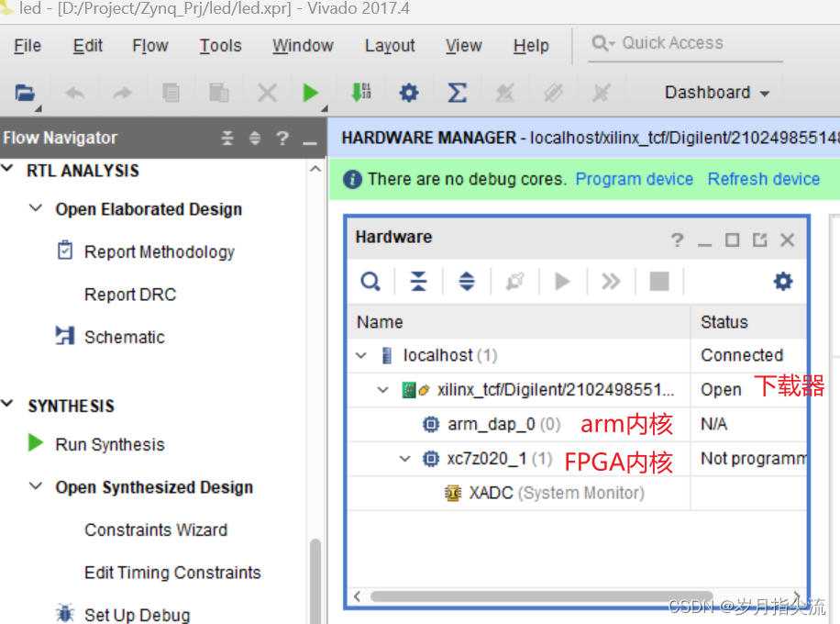
Task: Click the Paste icon in toolbar
Action: pos(218,93)
